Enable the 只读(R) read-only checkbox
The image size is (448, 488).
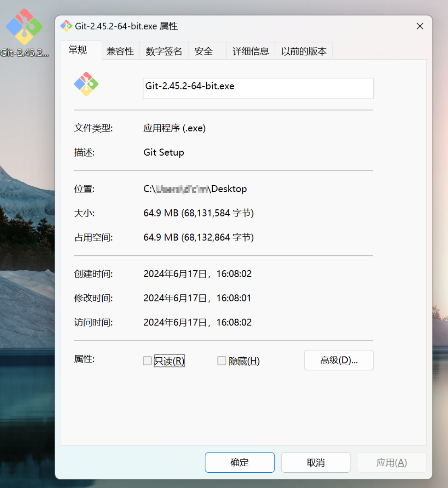[147, 361]
